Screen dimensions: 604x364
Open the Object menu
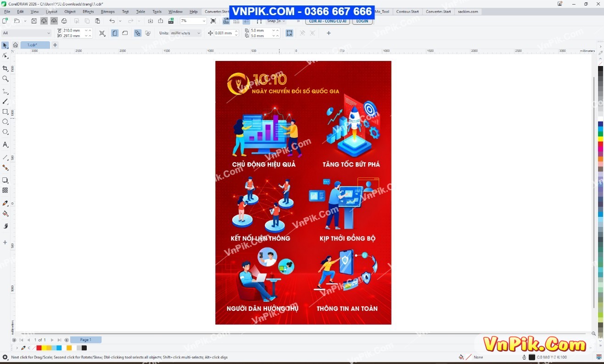tap(70, 11)
